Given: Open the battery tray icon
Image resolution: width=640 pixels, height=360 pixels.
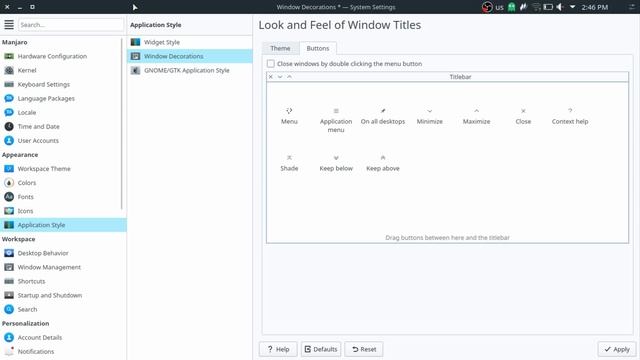Looking at the screenshot, I should [x=548, y=7].
